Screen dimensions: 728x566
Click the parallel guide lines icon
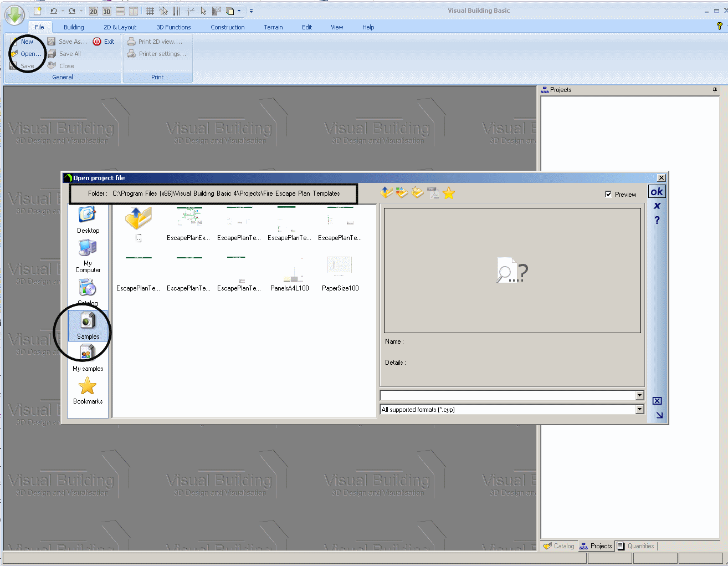pyautogui.click(x=177, y=11)
